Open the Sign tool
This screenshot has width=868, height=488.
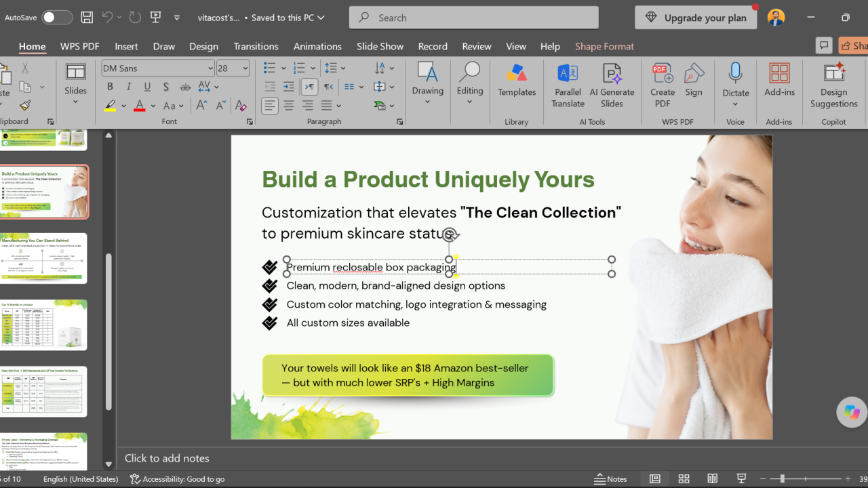point(694,81)
